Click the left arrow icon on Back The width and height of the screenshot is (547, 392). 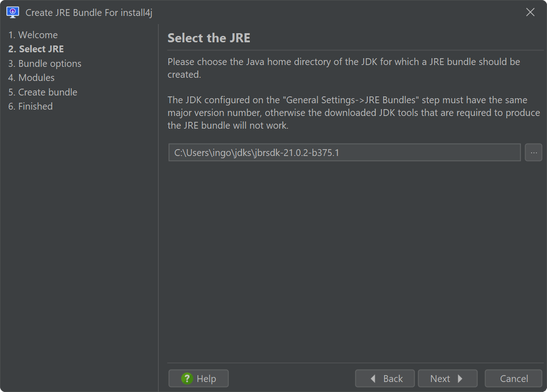click(x=373, y=379)
